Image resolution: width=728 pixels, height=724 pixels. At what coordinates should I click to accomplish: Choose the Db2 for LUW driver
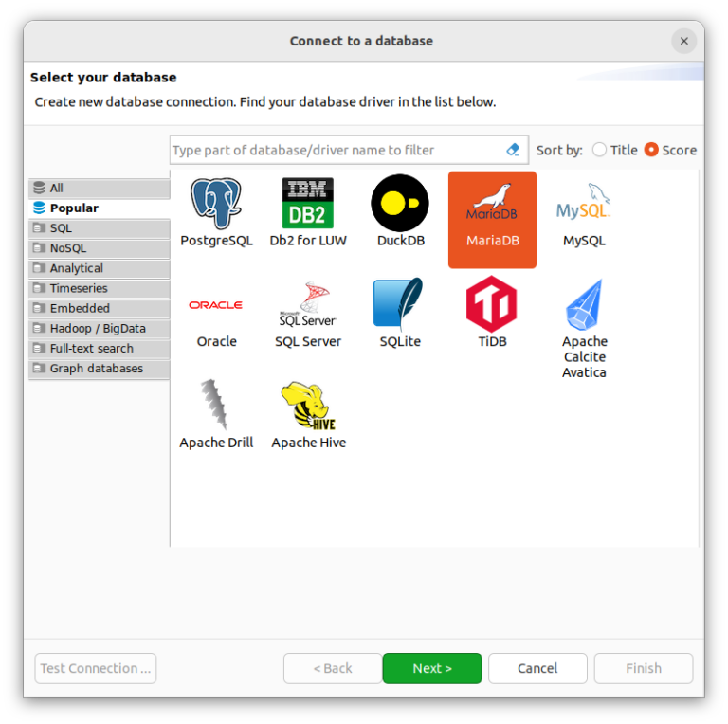(x=308, y=204)
